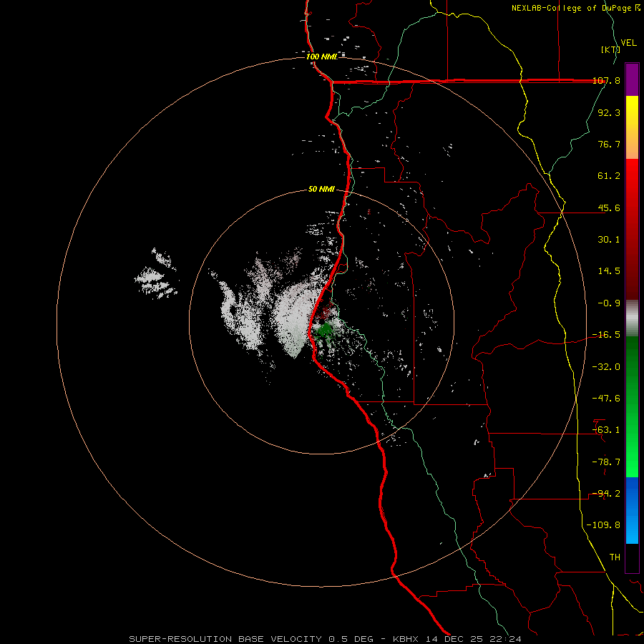The image size is (644, 644).
Task: Select the 14.5 velocity scale value
Action: pyautogui.click(x=609, y=271)
